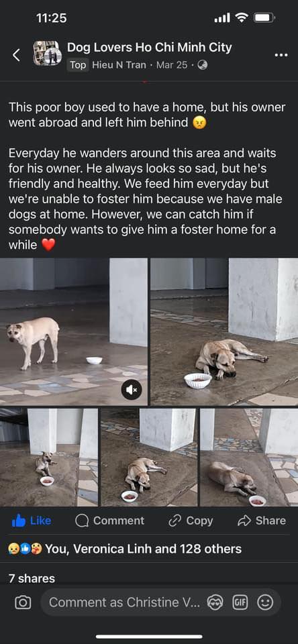Tap the globe public audience icon
The width and height of the screenshot is (298, 644).
[x=202, y=65]
